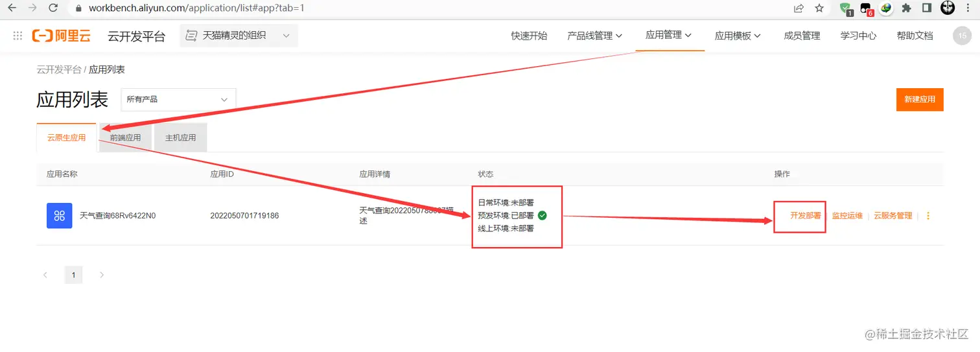Click the 日常环境:未部署 status text

(x=506, y=202)
